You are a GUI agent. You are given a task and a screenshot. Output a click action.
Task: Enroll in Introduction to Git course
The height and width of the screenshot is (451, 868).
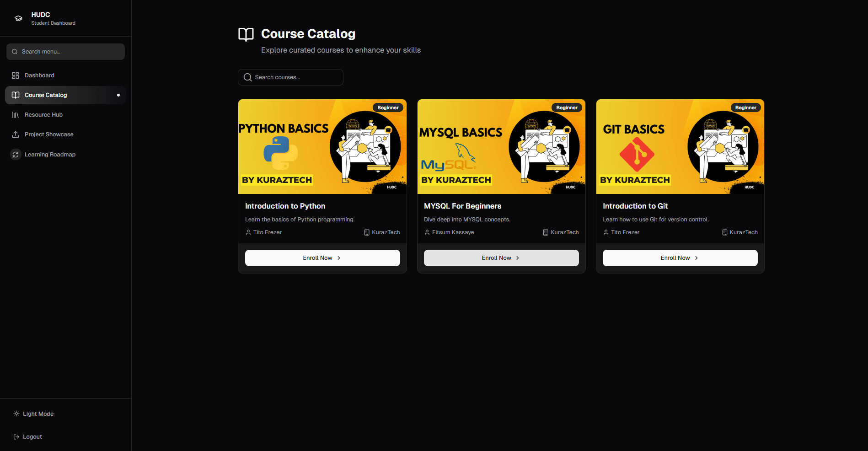point(680,258)
